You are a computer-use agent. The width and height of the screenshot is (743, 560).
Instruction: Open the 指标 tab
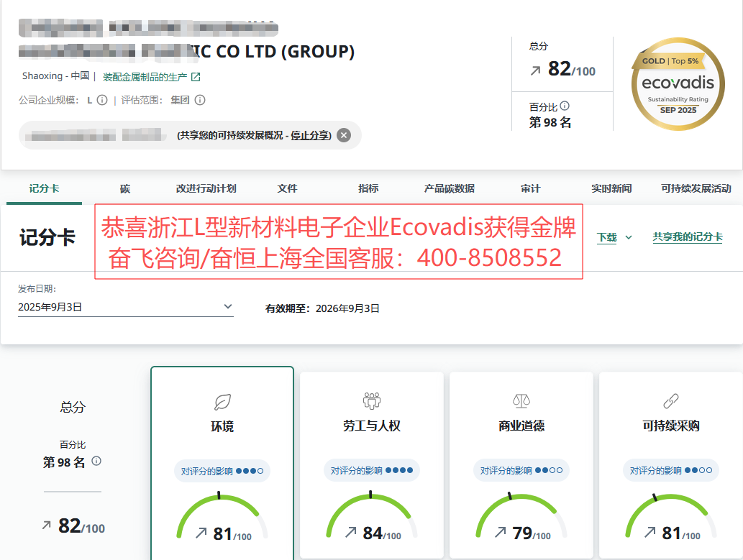tap(368, 188)
